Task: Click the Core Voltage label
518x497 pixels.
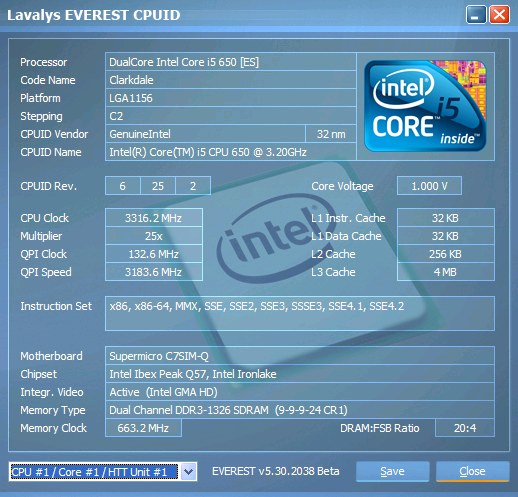Action: (342, 186)
